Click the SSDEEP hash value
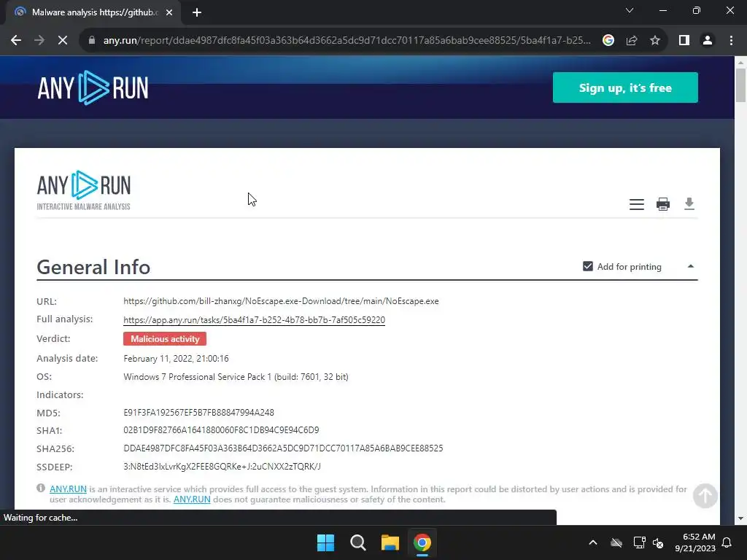This screenshot has width=747, height=560. click(x=222, y=467)
